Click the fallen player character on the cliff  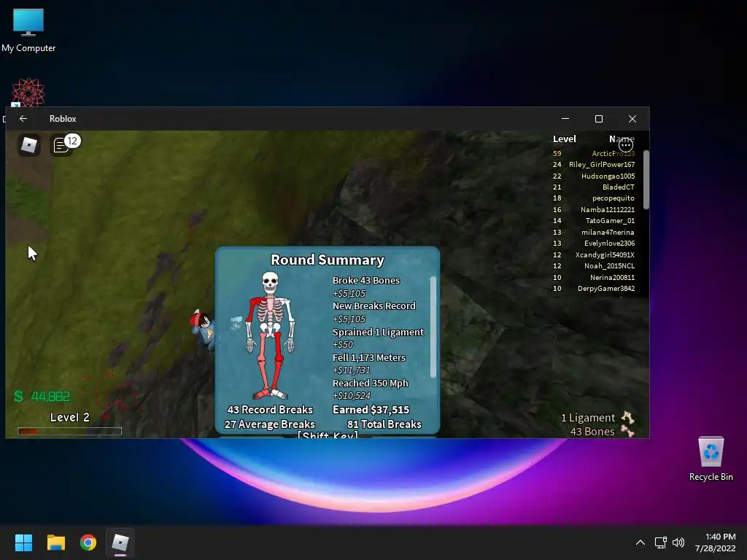[x=203, y=329]
